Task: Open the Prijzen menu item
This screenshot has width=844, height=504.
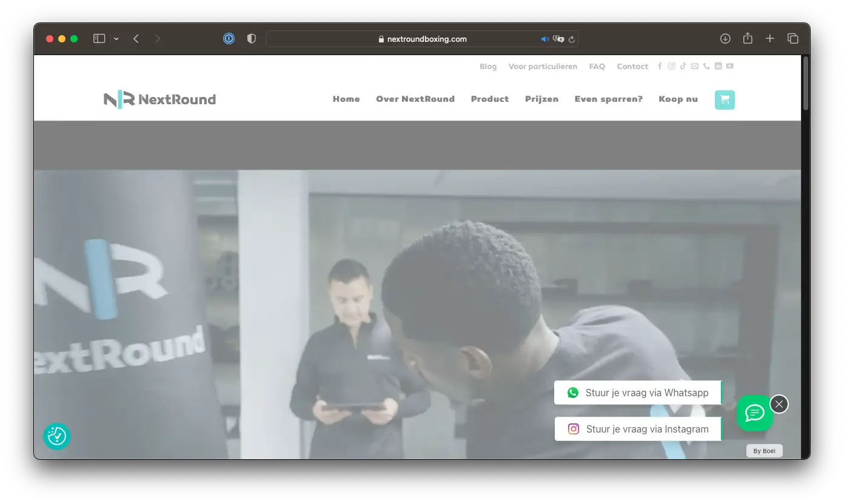Action: 541,99
